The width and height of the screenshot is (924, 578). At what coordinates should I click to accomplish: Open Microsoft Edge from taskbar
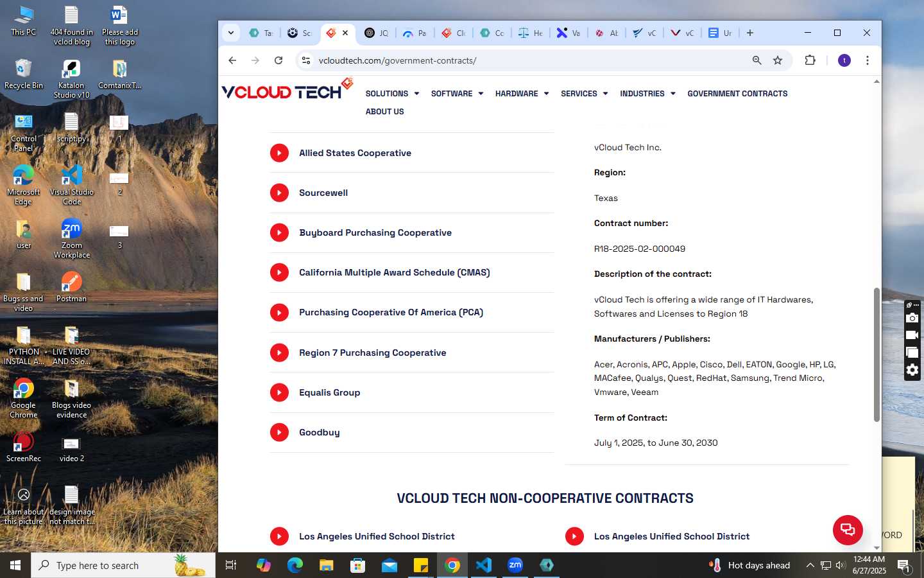point(295,565)
